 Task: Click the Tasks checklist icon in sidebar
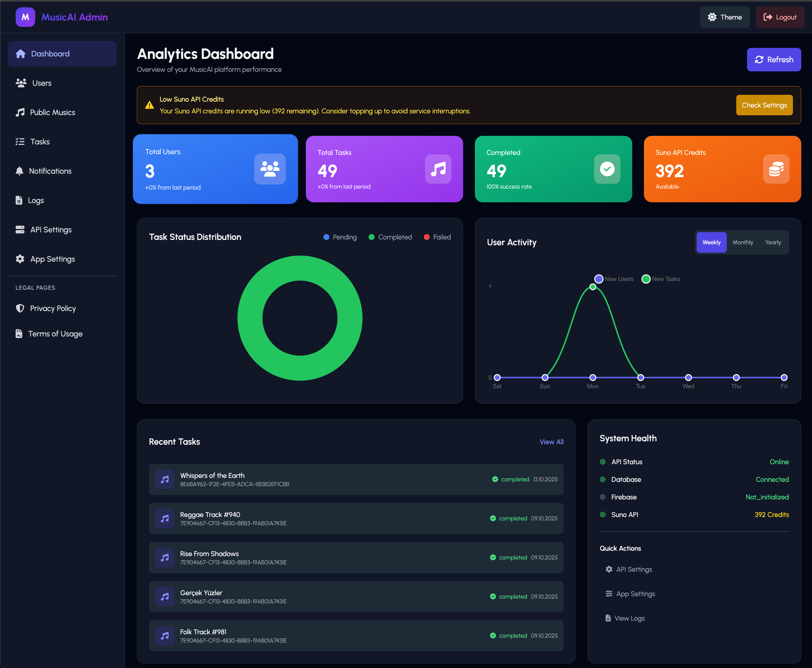pos(20,142)
